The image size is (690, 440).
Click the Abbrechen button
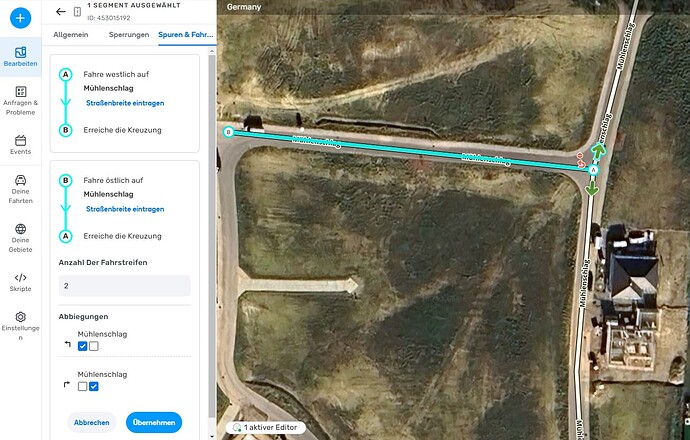(92, 422)
